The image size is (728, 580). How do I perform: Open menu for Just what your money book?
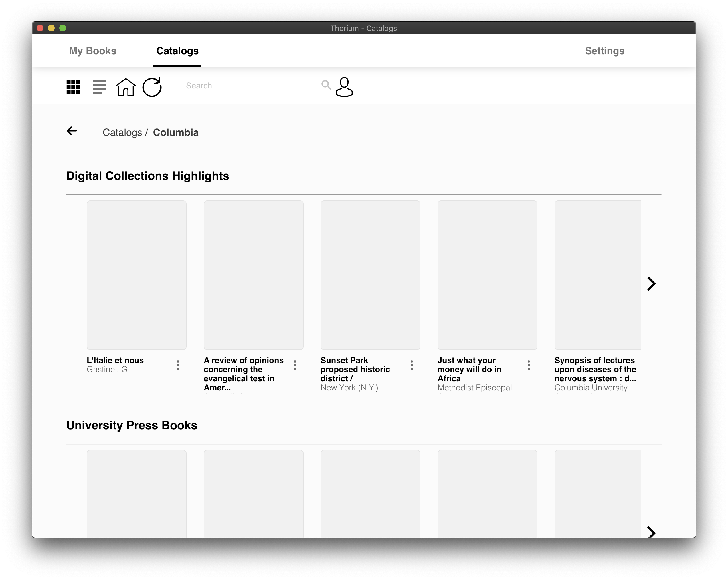click(x=528, y=365)
